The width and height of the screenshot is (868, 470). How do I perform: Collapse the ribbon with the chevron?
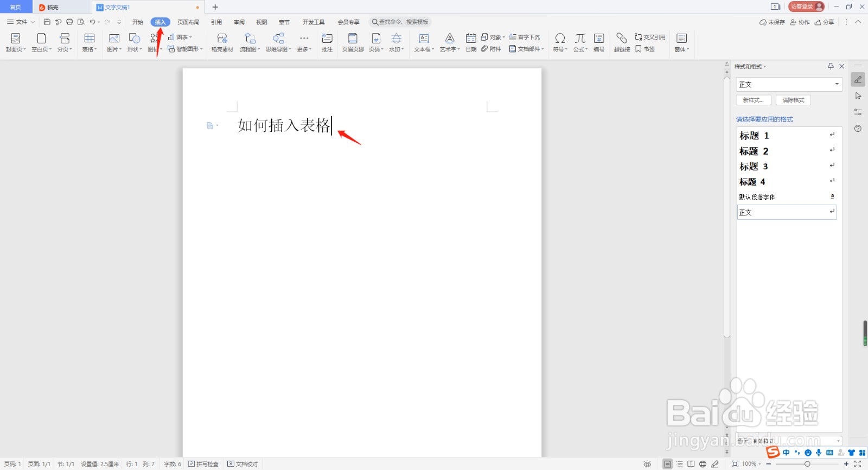pyautogui.click(x=858, y=22)
